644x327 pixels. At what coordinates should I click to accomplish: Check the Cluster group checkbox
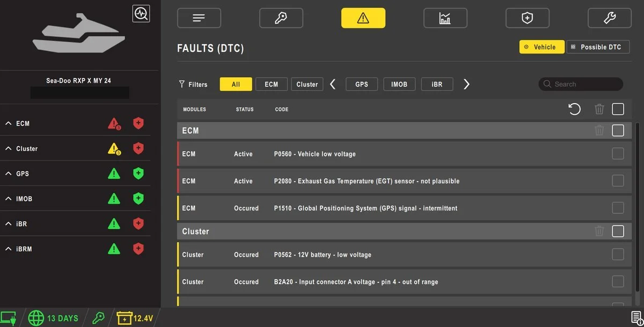618,231
